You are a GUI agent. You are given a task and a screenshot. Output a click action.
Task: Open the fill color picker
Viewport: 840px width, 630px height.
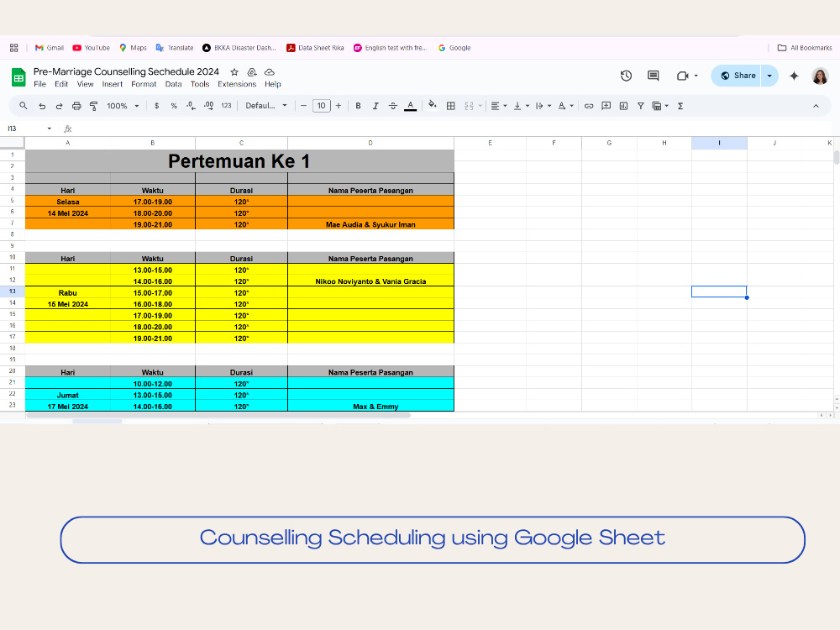[x=433, y=106]
